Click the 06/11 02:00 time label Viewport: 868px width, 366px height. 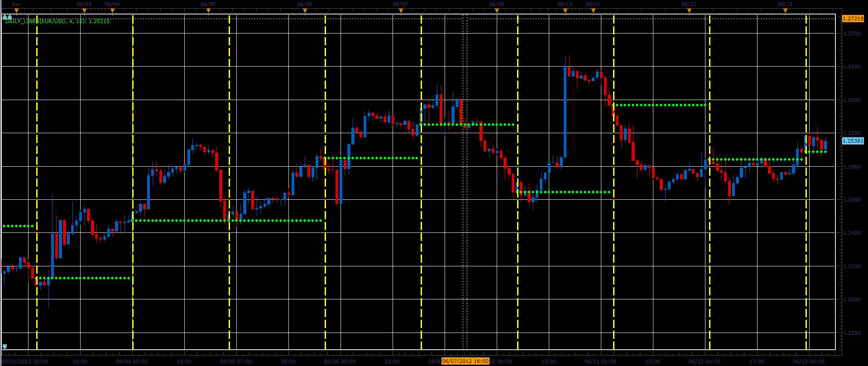[x=600, y=361]
